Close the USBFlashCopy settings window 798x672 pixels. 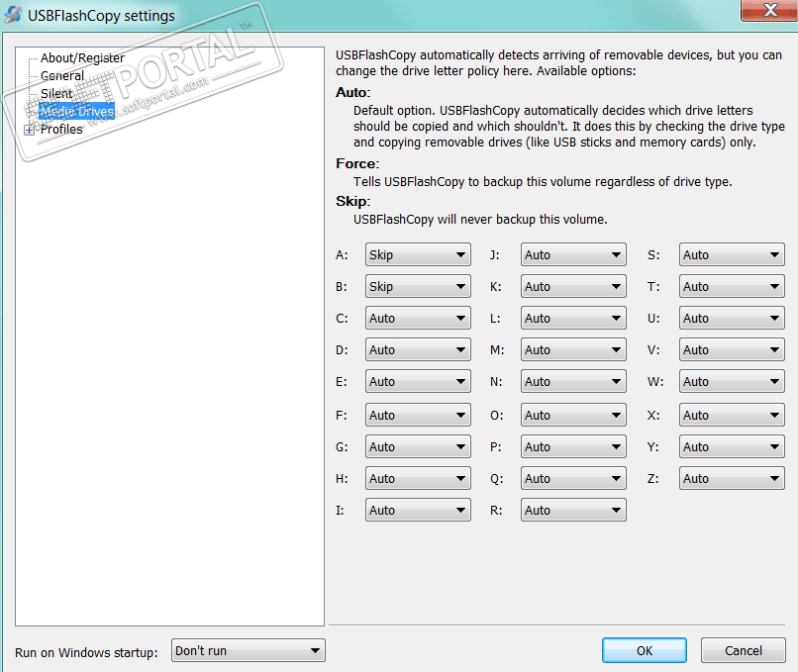coord(769,10)
